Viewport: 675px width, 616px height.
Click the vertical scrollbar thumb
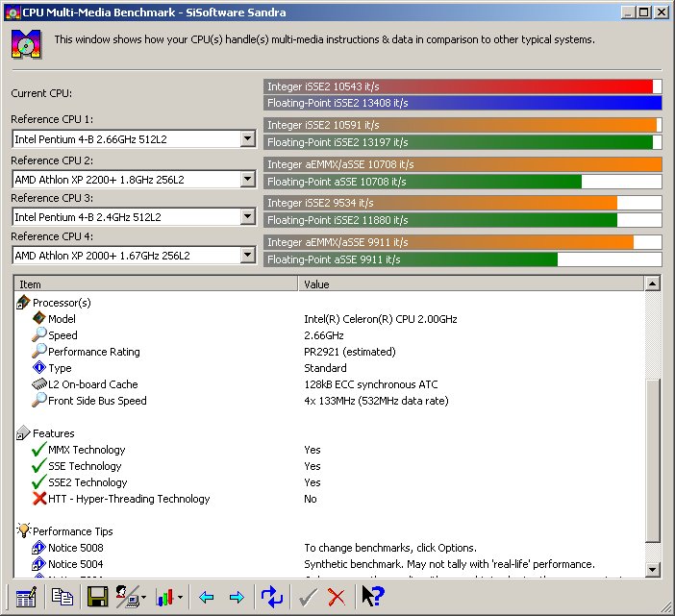(x=653, y=461)
